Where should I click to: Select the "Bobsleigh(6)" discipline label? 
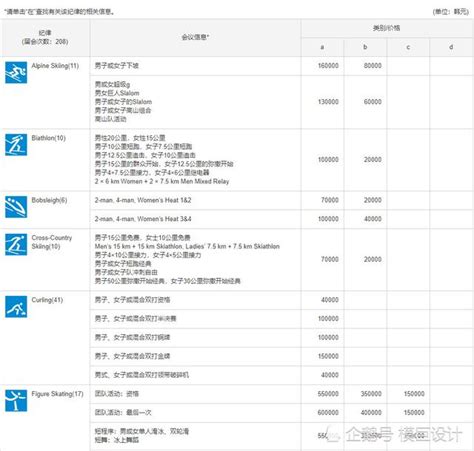pos(49,200)
